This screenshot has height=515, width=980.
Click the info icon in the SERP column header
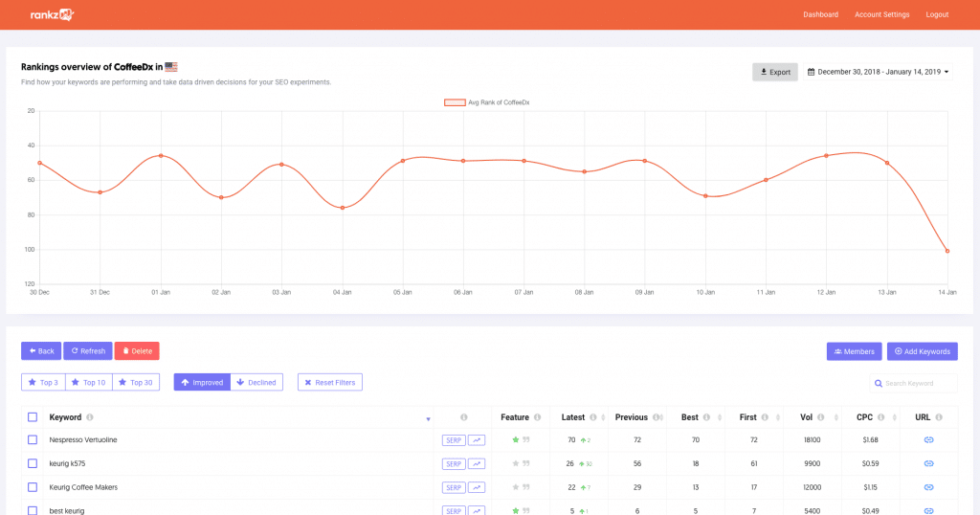464,417
